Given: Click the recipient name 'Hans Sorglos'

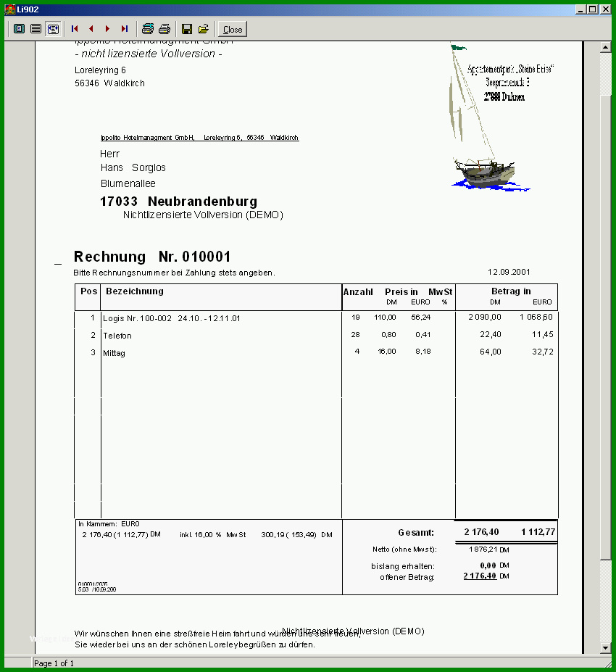Looking at the screenshot, I should tap(133, 167).
